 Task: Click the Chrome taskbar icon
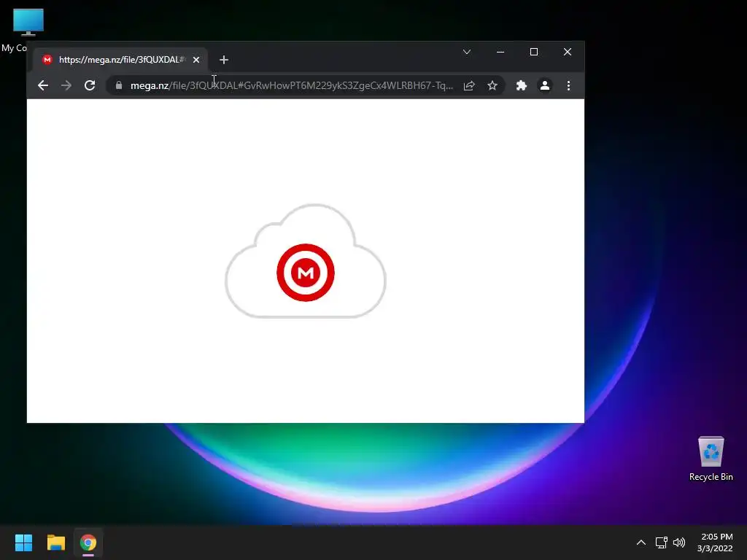[88, 542]
